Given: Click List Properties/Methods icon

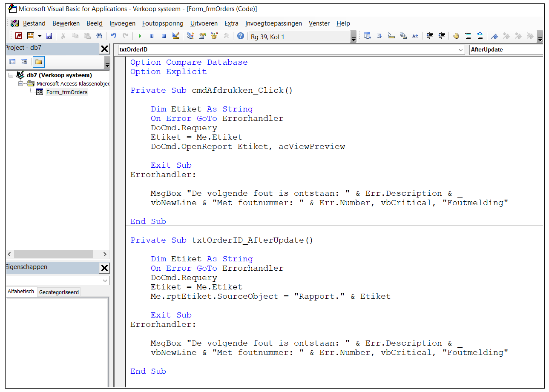Looking at the screenshot, I should tap(367, 36).
